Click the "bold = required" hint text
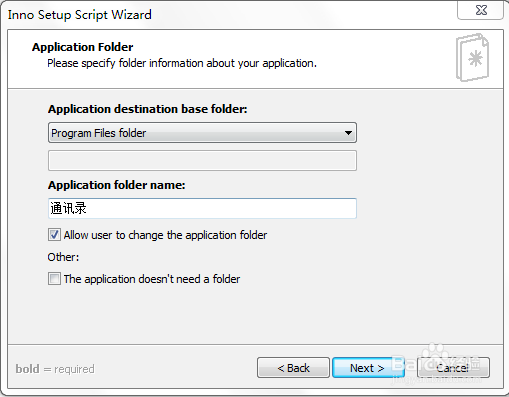509x397 pixels. (55, 369)
